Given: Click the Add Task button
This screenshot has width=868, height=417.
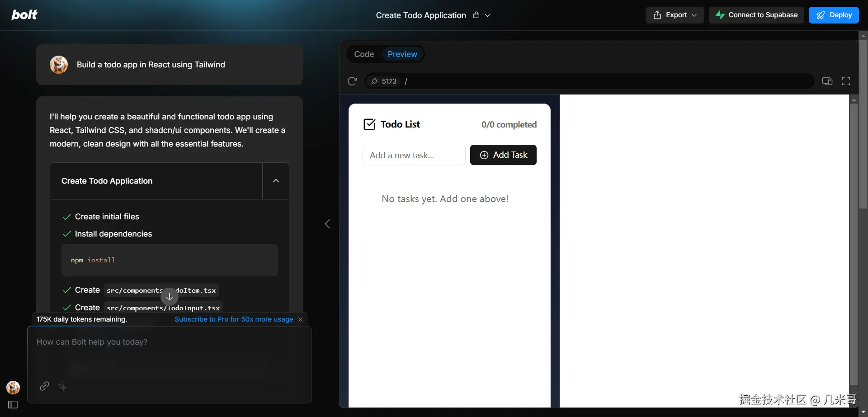Looking at the screenshot, I should 503,155.
